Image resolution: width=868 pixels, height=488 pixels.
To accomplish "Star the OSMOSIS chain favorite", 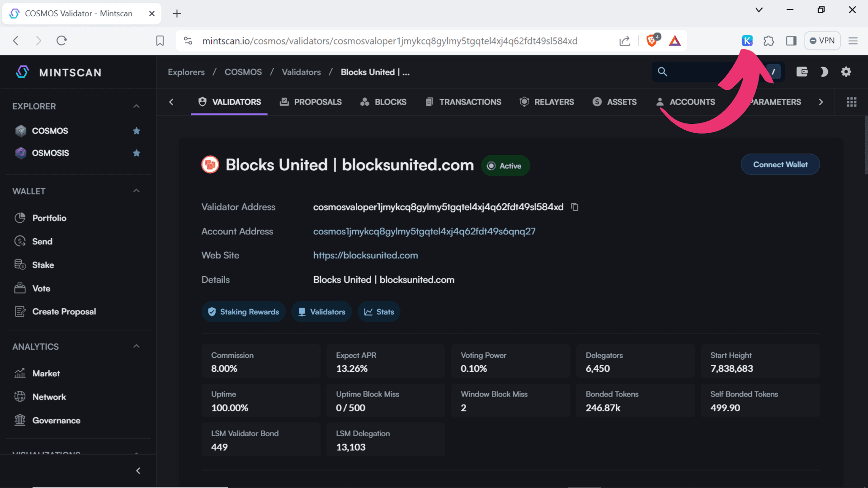I will click(x=137, y=153).
